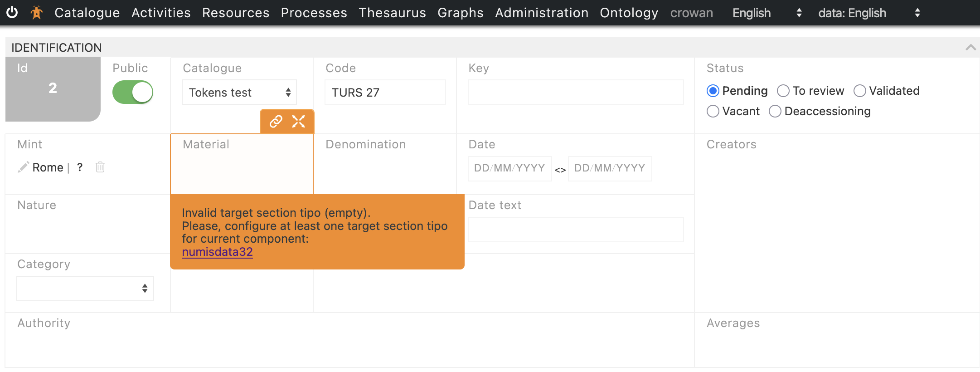This screenshot has width=980, height=372.
Task: Choose the Vacant status radio button
Action: [713, 111]
